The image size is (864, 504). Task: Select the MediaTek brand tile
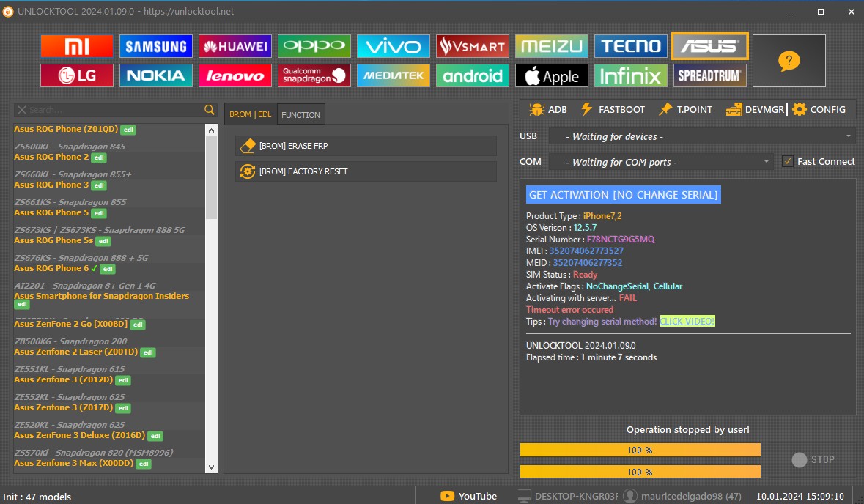pyautogui.click(x=394, y=75)
